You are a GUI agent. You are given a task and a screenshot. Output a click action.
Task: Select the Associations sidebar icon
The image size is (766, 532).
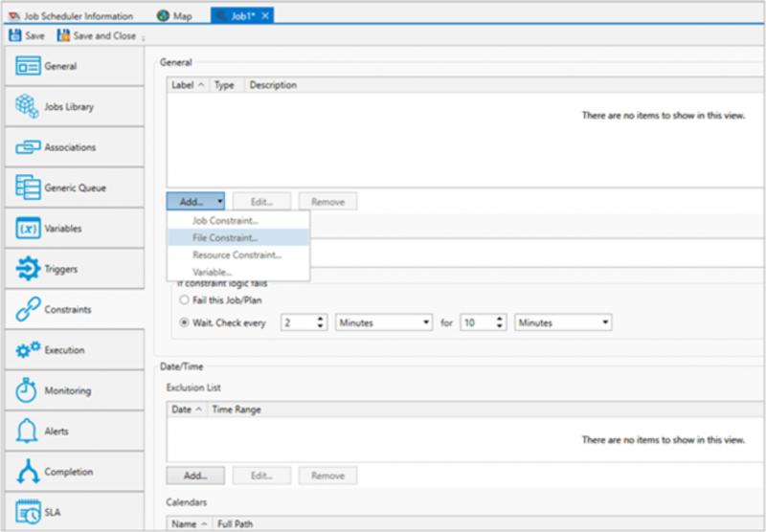29,147
